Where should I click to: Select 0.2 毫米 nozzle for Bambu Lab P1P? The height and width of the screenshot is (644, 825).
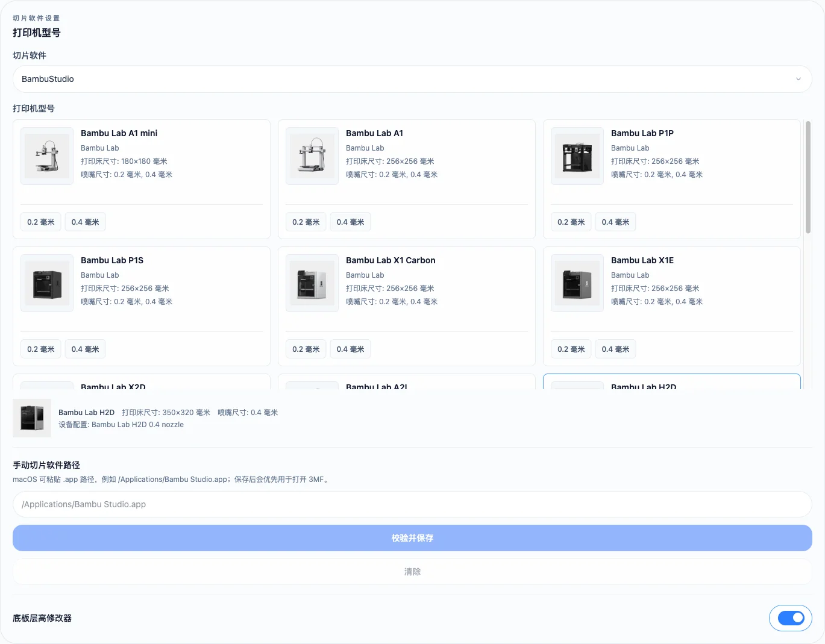tap(571, 222)
